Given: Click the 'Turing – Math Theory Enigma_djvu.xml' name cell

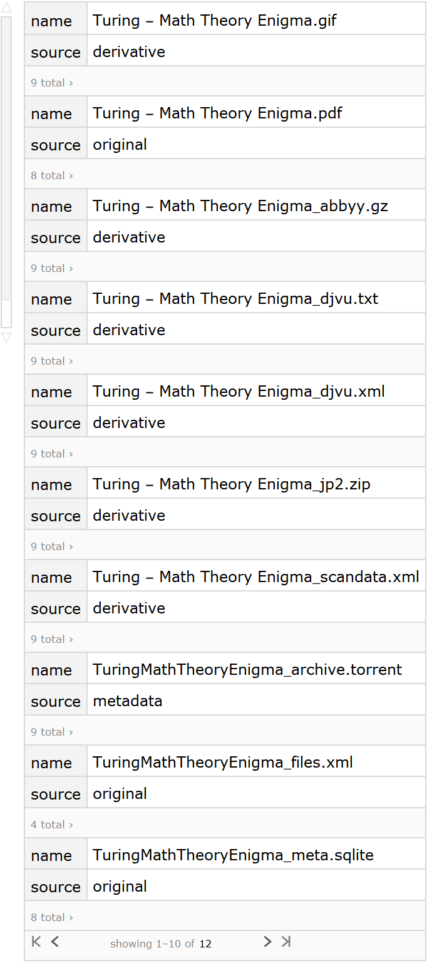Looking at the screenshot, I should 239,392.
